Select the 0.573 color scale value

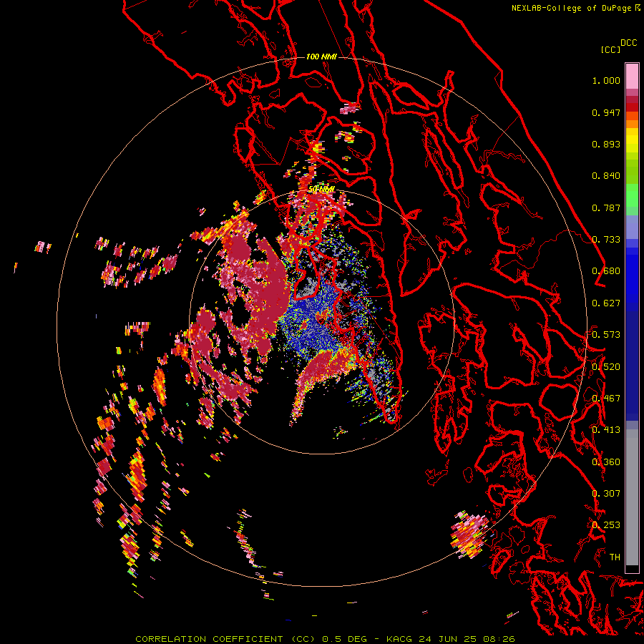[x=606, y=335]
